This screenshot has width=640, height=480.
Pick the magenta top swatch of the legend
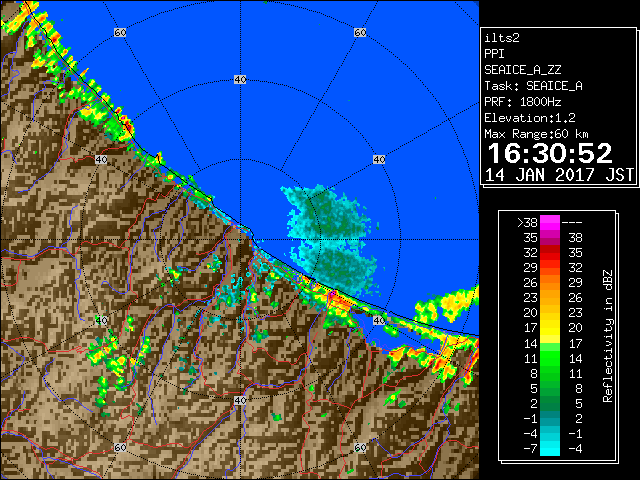(x=550, y=223)
